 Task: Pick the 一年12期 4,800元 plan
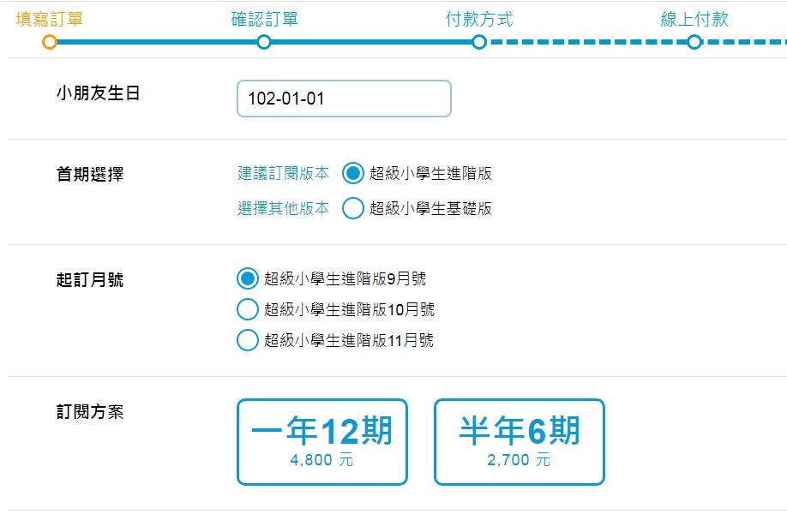click(322, 442)
